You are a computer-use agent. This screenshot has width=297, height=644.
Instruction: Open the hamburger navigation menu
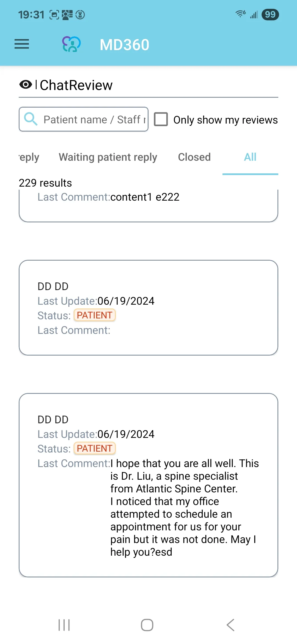(22, 44)
